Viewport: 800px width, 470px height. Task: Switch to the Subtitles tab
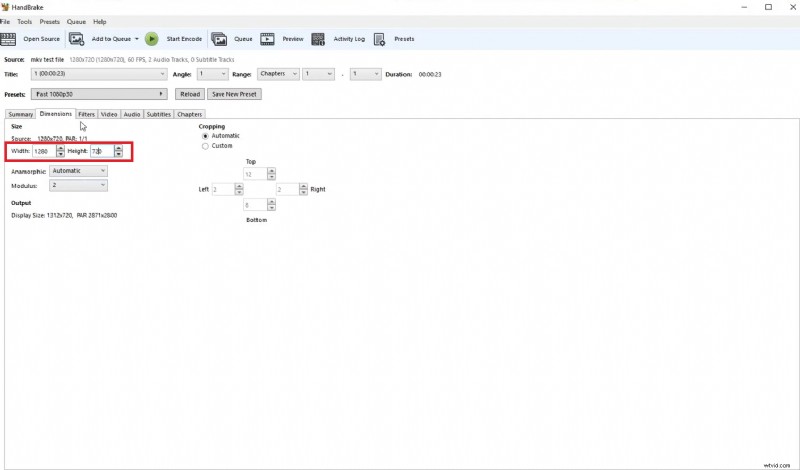point(159,114)
